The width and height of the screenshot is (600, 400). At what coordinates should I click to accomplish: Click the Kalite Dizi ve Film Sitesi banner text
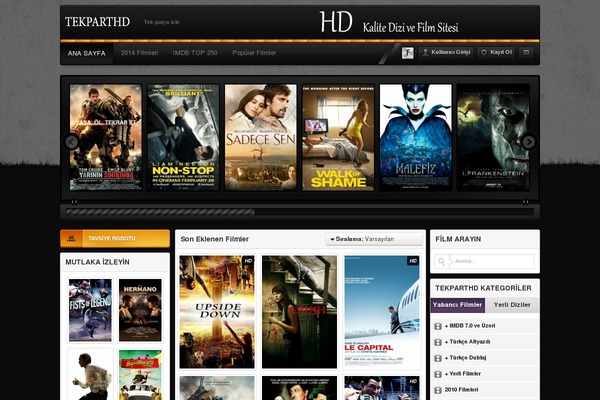point(411,28)
